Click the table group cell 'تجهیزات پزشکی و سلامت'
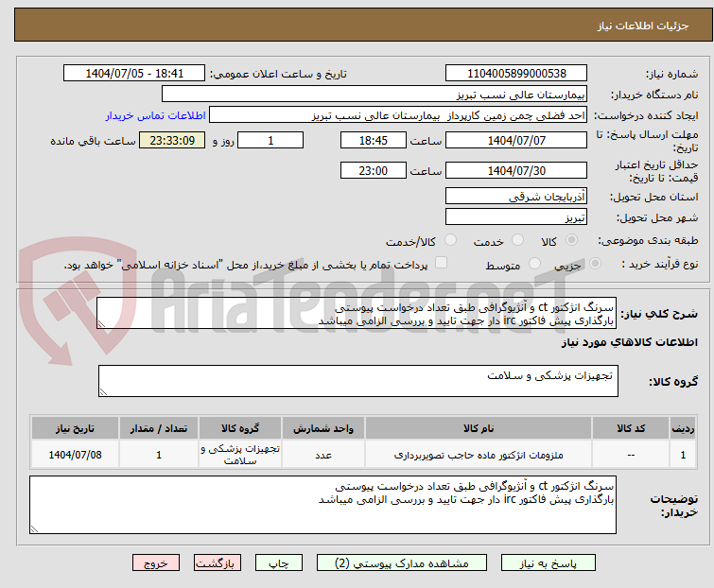Image resolution: width=714 pixels, height=588 pixels. click(240, 455)
